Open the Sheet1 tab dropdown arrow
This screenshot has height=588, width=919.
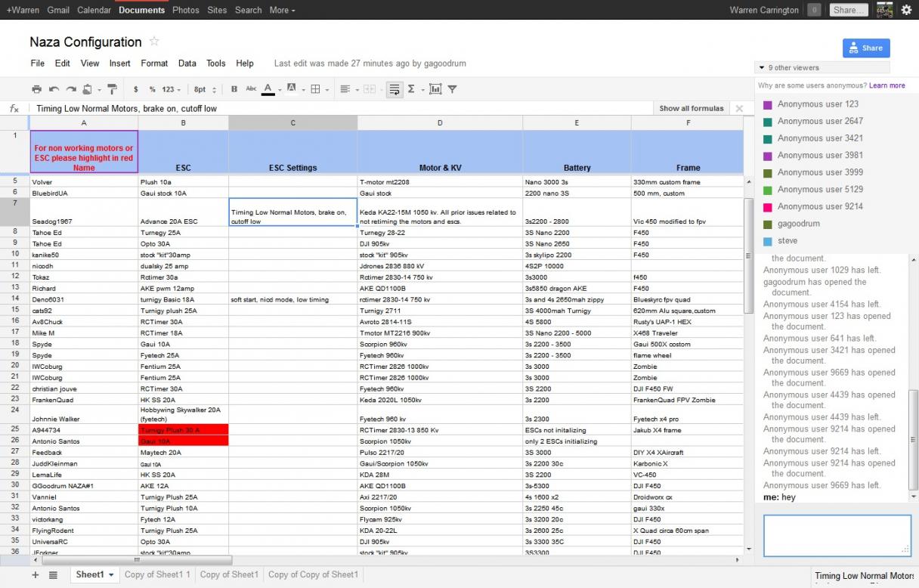pyautogui.click(x=112, y=575)
